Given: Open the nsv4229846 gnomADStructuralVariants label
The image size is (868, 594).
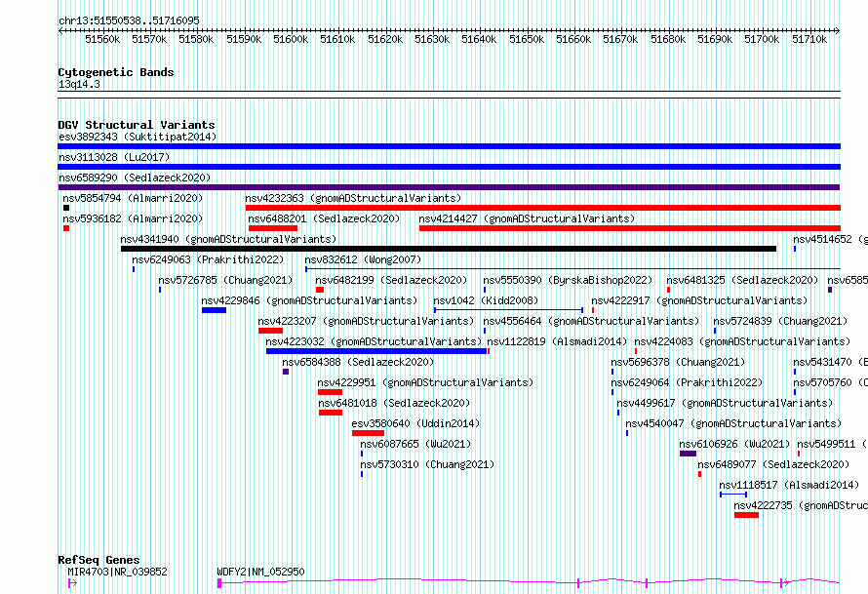Looking at the screenshot, I should click(309, 300).
